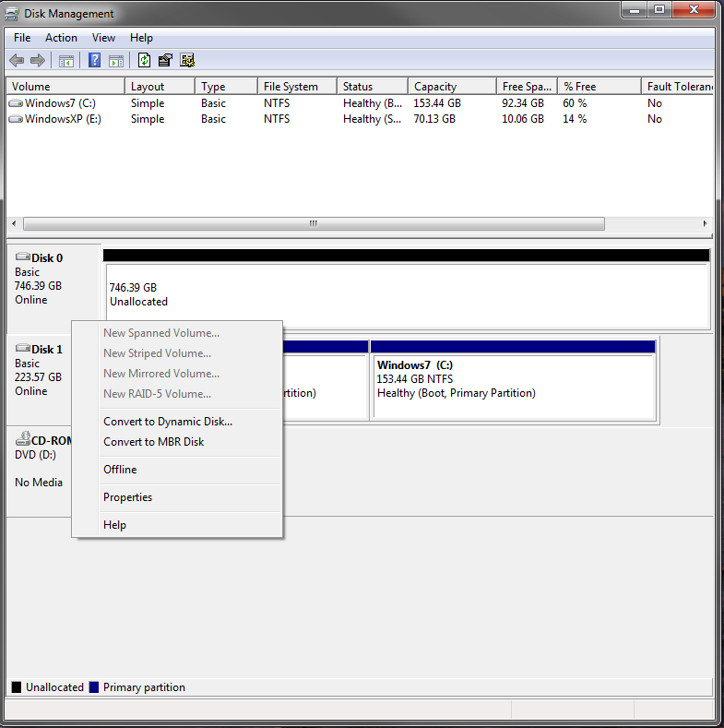Toggle the action pane toolbar icon
Viewport: 724px width, 728px height.
pos(116,61)
